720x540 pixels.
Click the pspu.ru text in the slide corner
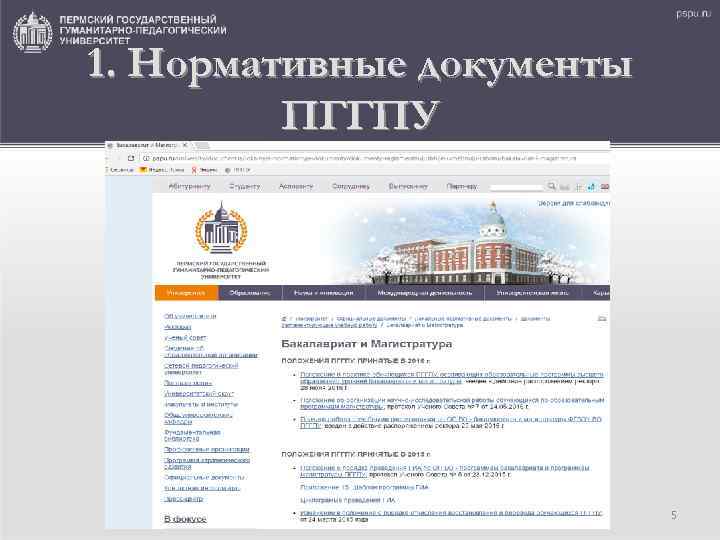[x=693, y=14]
